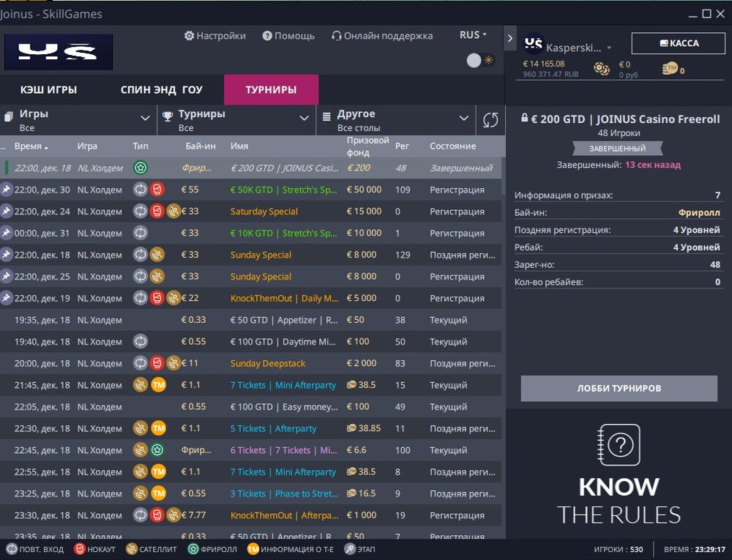Expand the Игры filter dropdown
732x560 pixels.
coord(78,120)
